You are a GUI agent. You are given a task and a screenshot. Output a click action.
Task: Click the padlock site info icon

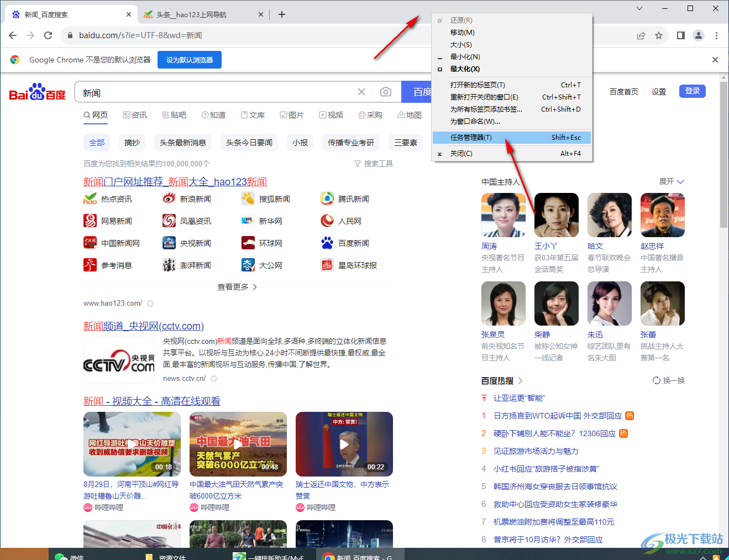click(70, 35)
